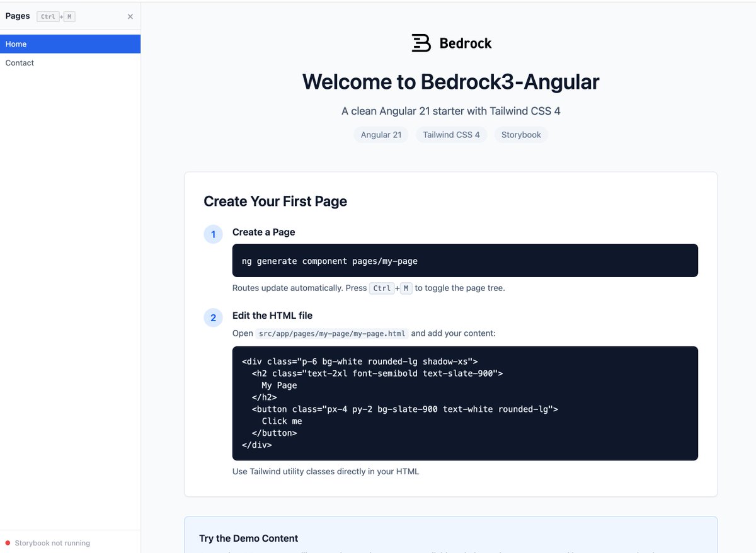Click the M keycap in the routes sentence
This screenshot has height=553, width=756.
coord(406,288)
